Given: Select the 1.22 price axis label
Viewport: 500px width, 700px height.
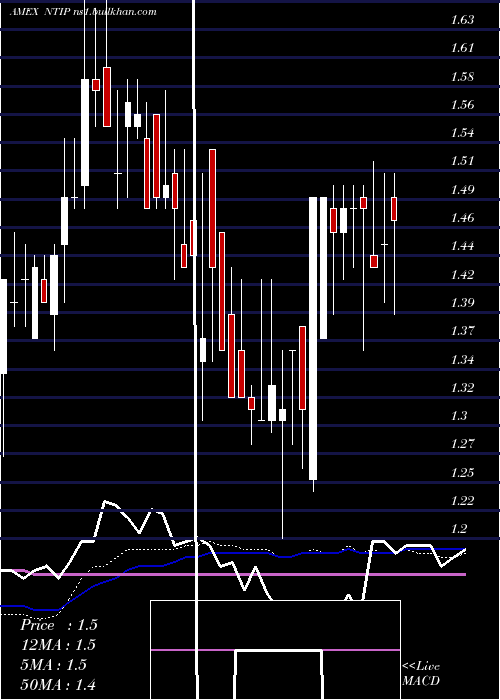Looking at the screenshot, I should point(462,501).
